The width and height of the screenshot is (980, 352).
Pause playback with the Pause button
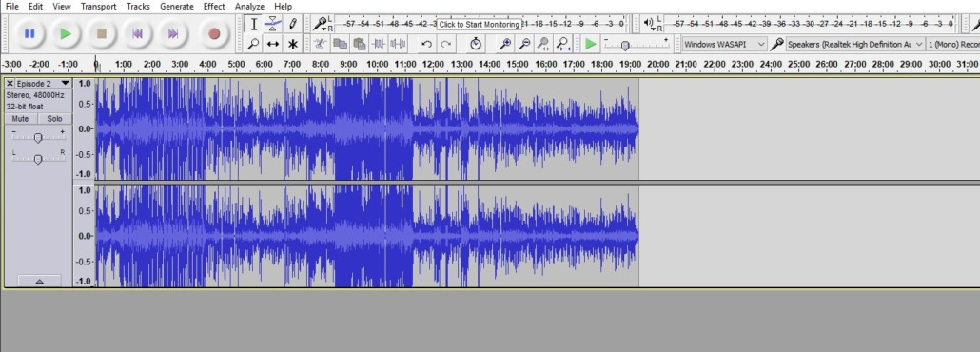(x=29, y=33)
